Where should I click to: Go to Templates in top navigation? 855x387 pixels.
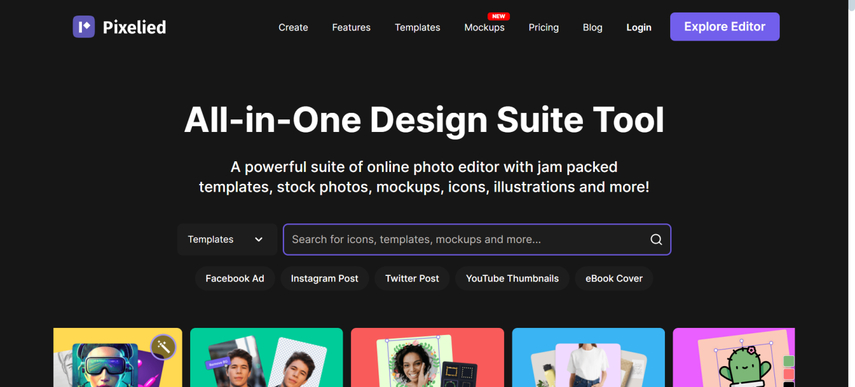417,27
